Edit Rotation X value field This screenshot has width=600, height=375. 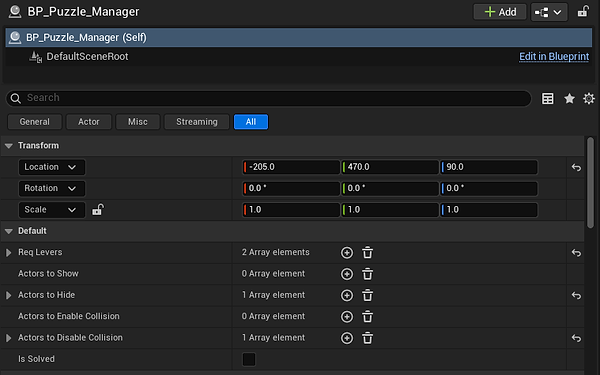tap(291, 189)
